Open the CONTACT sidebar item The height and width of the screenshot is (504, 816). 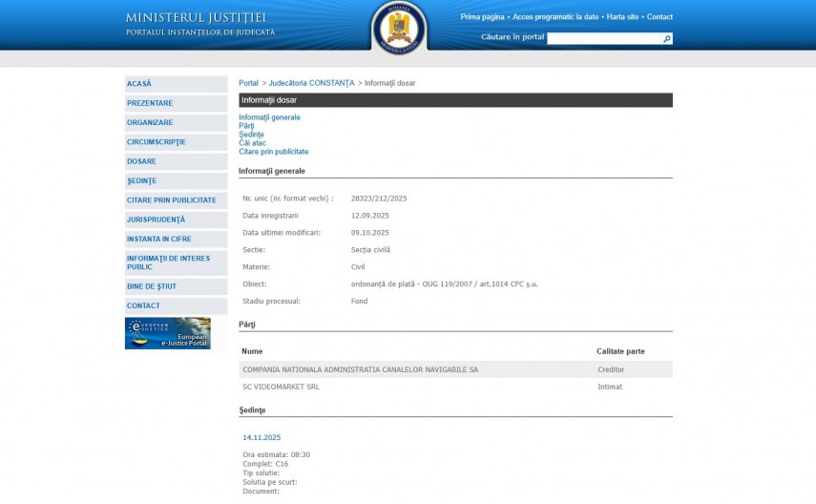[x=176, y=305]
